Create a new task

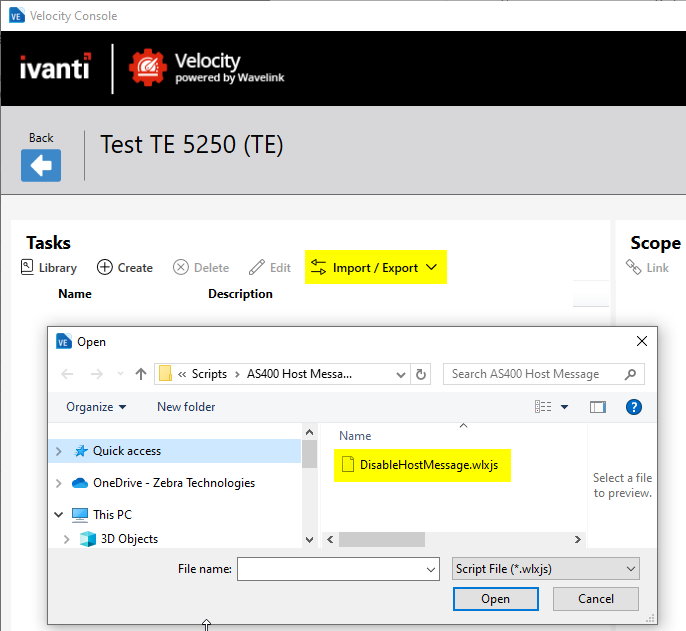coord(125,267)
